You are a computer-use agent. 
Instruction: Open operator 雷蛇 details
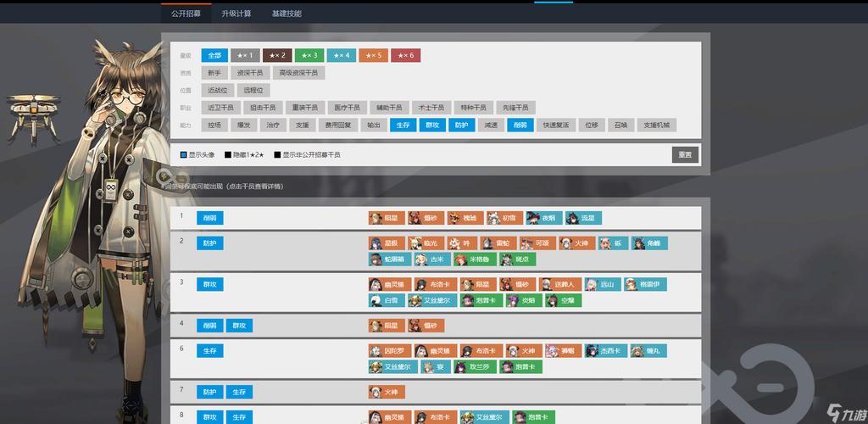[x=498, y=243]
